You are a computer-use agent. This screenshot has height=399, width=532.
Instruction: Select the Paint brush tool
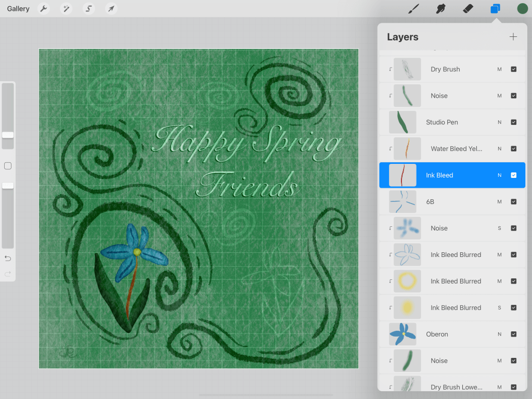coord(414,9)
